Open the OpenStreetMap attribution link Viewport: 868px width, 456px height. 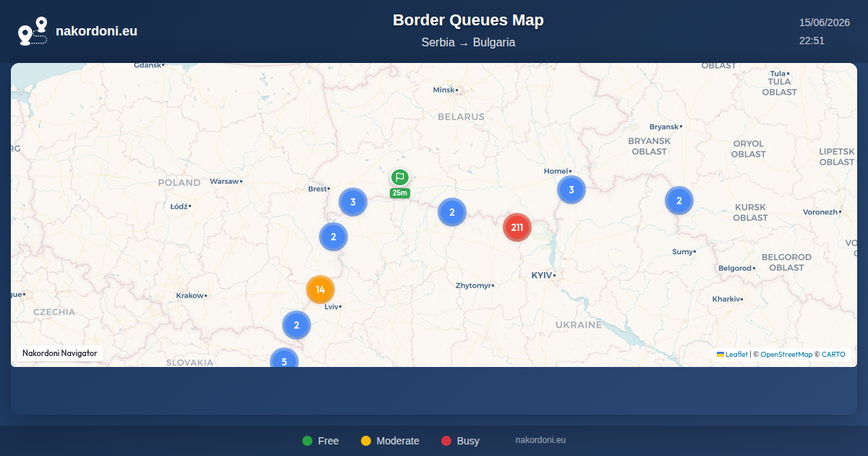[786, 355]
